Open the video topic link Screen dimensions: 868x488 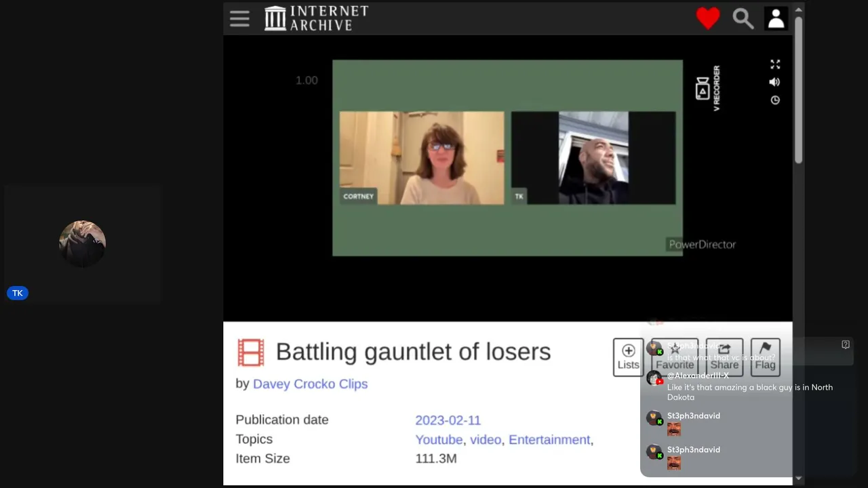(486, 439)
